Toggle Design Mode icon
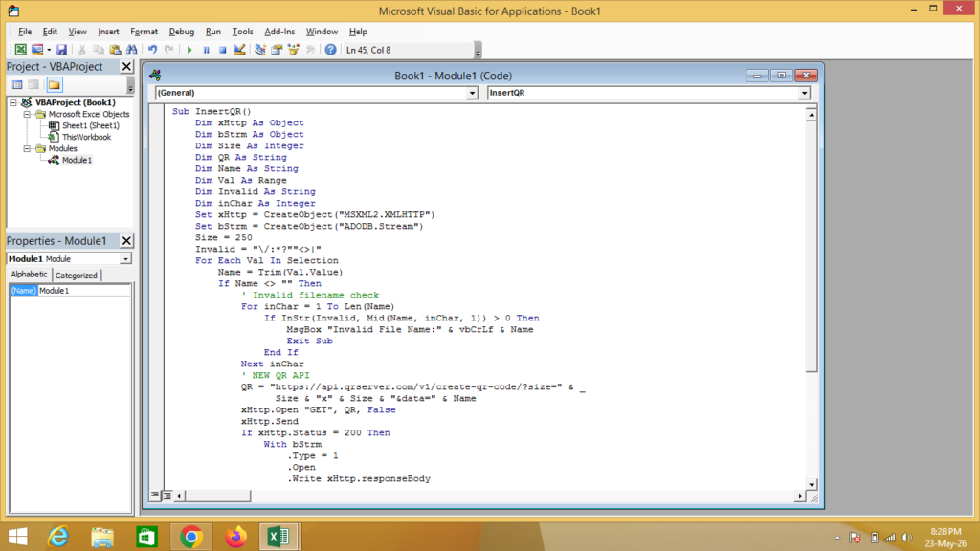The height and width of the screenshot is (551, 980). [239, 50]
